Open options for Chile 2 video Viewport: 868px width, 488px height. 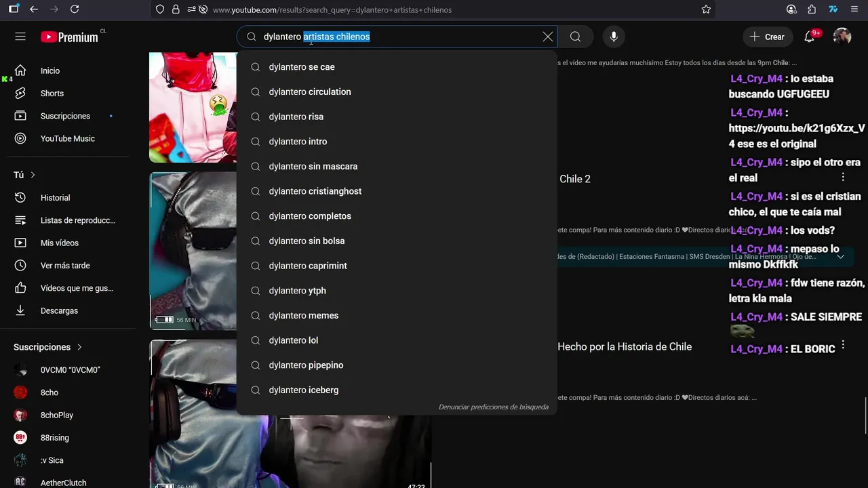pyautogui.click(x=843, y=177)
